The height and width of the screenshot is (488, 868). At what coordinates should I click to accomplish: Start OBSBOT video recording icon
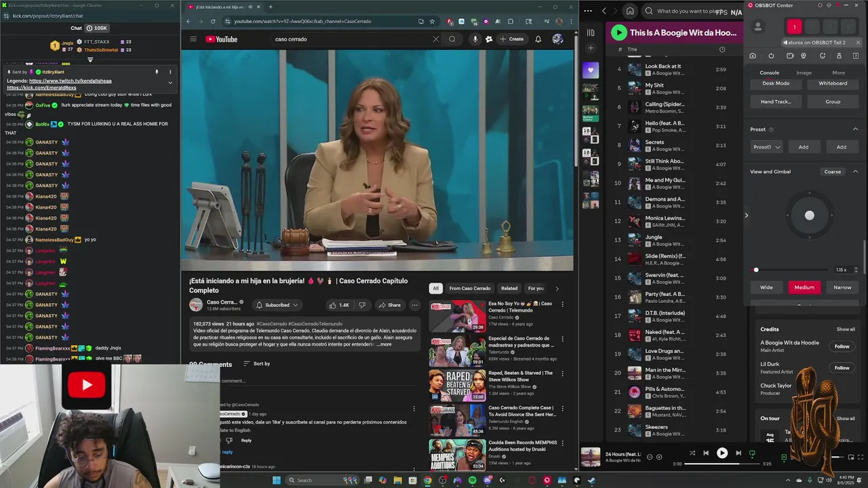click(790, 56)
